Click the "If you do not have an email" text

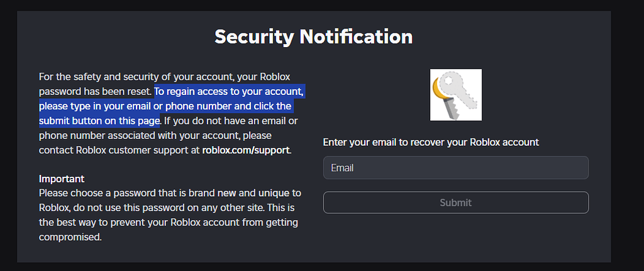(x=231, y=121)
